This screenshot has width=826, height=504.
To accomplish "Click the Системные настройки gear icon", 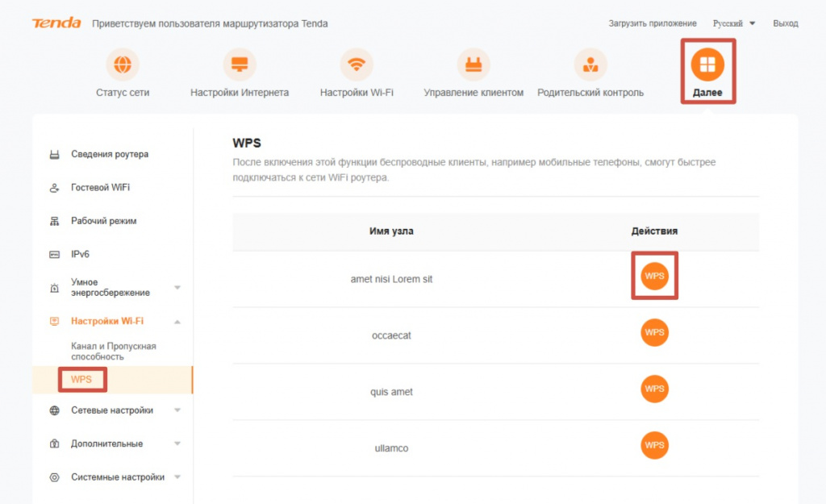I will pyautogui.click(x=54, y=477).
